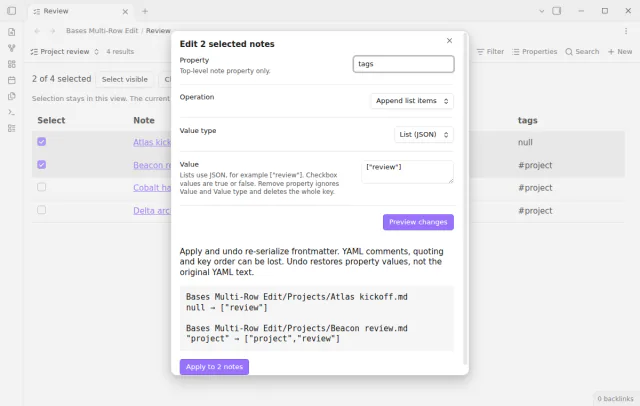
Task: Focus the Property input with tags
Action: [403, 64]
